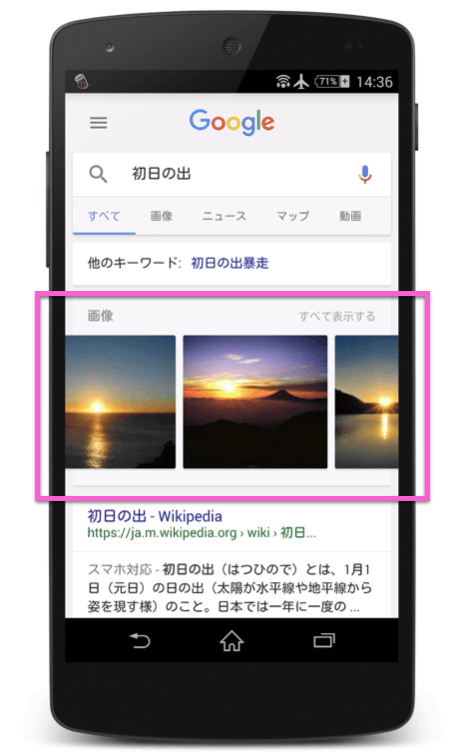Switch to the 画像 tab
The height and width of the screenshot is (756, 464).
coord(161,216)
